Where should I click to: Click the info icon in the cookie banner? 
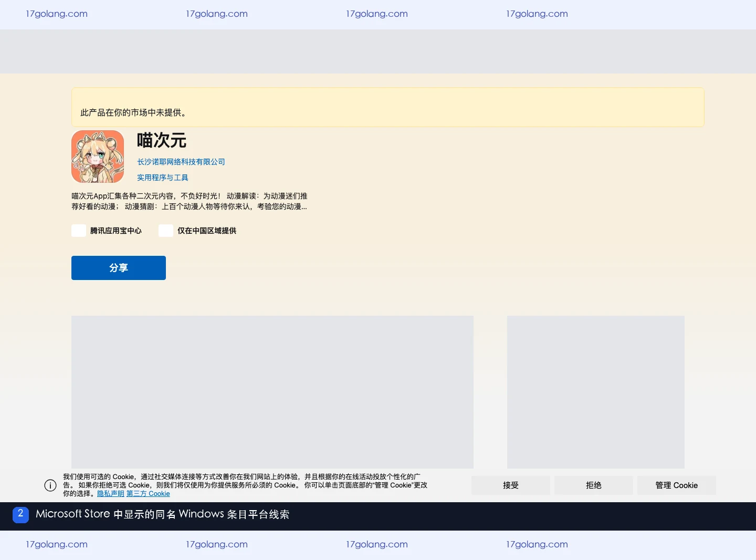coord(50,485)
